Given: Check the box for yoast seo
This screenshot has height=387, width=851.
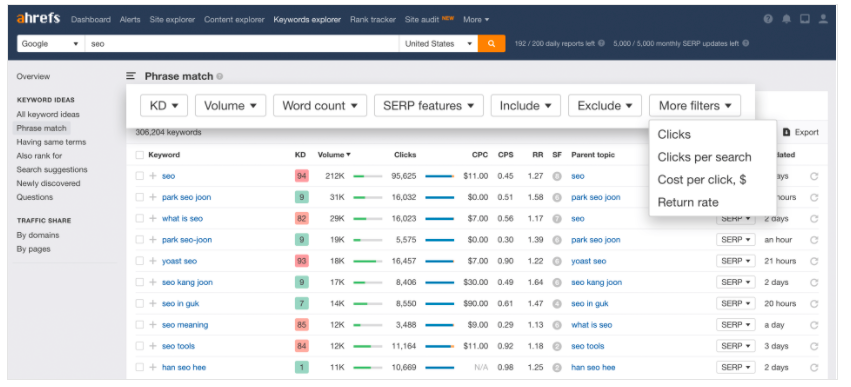Looking at the screenshot, I should tap(139, 261).
